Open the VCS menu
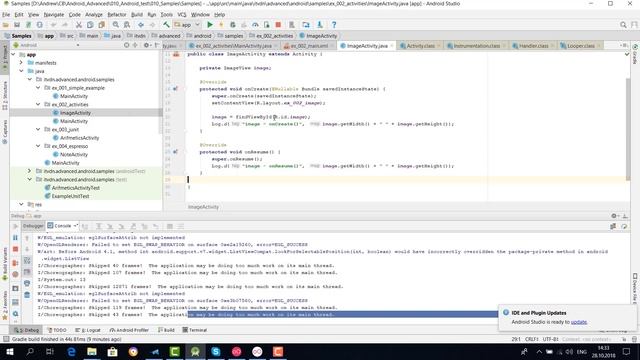The image size is (640, 360). click(182, 14)
